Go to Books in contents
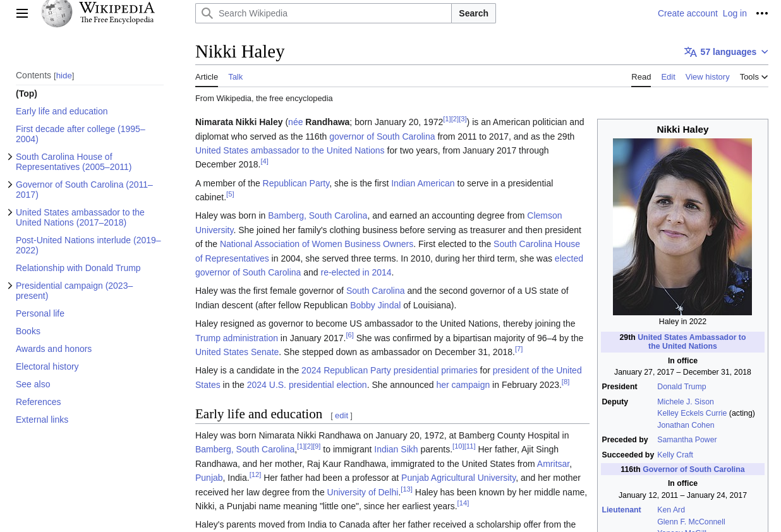This screenshot has height=532, width=781. point(28,331)
